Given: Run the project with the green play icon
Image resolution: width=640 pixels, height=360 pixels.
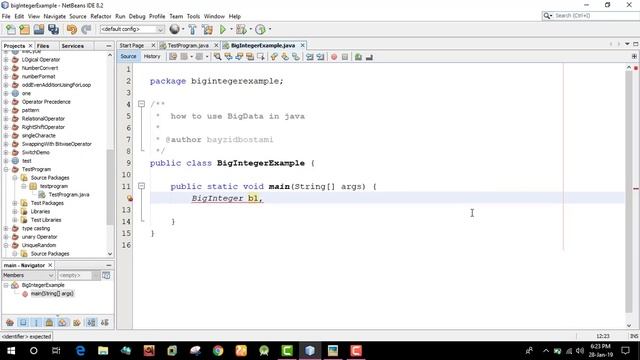Looking at the screenshot, I should coord(223,29).
